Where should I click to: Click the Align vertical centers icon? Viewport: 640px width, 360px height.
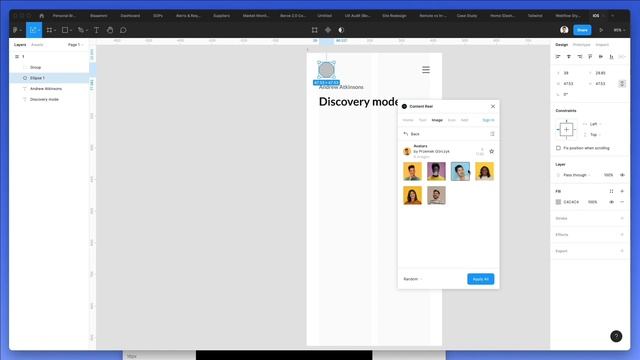(601, 57)
